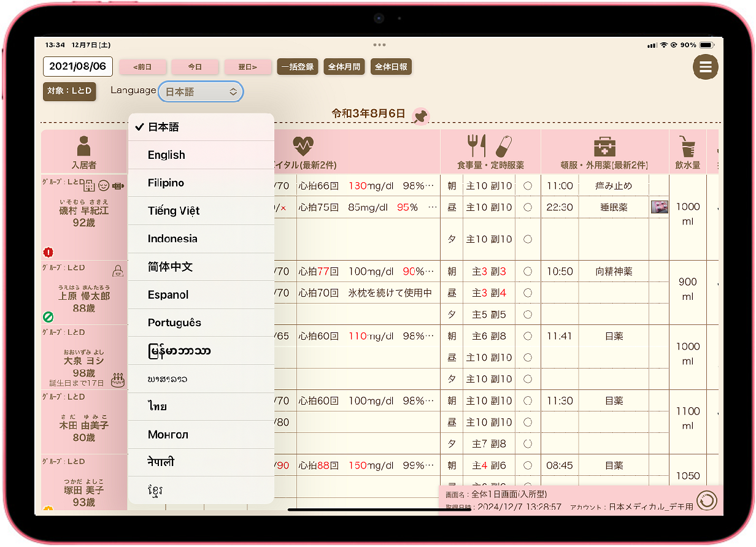
Task: Click the first-aid kit medicine icon
Action: (604, 146)
